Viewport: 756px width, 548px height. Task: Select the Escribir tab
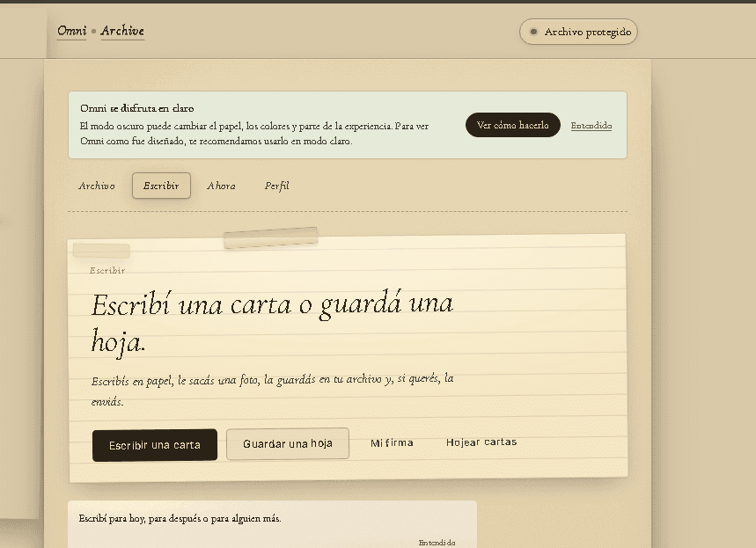coord(161,186)
